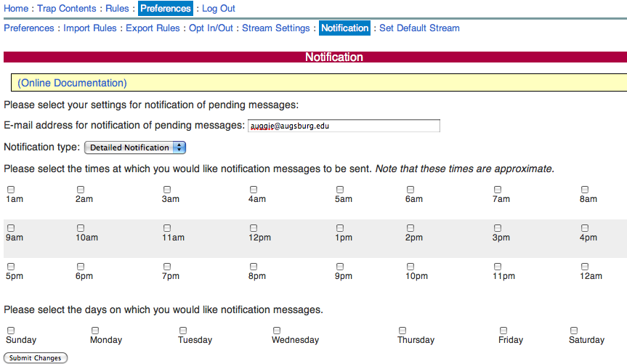627x364 pixels.
Task: Tick the 12am notification checkbox
Action: point(584,267)
